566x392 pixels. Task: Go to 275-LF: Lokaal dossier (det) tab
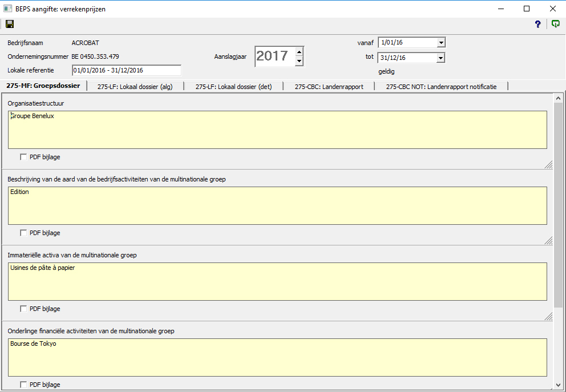[233, 87]
